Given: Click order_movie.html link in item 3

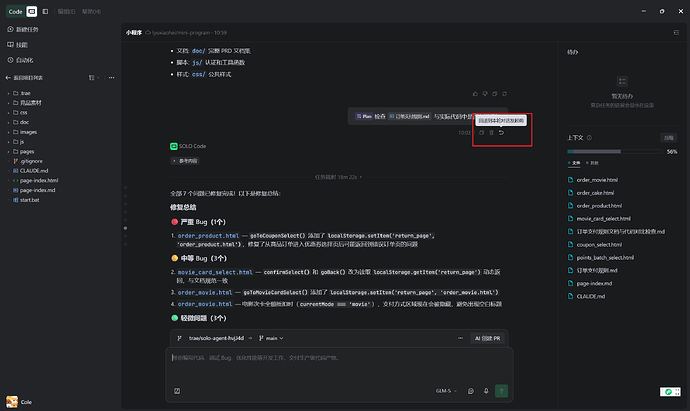Looking at the screenshot, I should [205, 293].
